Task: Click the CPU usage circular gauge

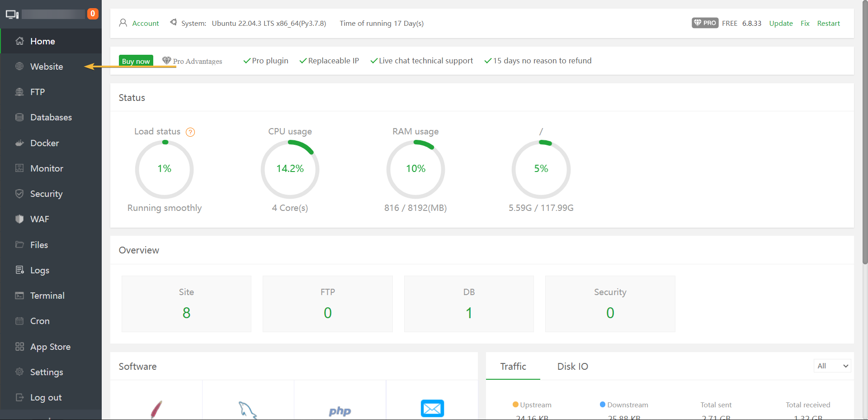Action: coord(290,169)
